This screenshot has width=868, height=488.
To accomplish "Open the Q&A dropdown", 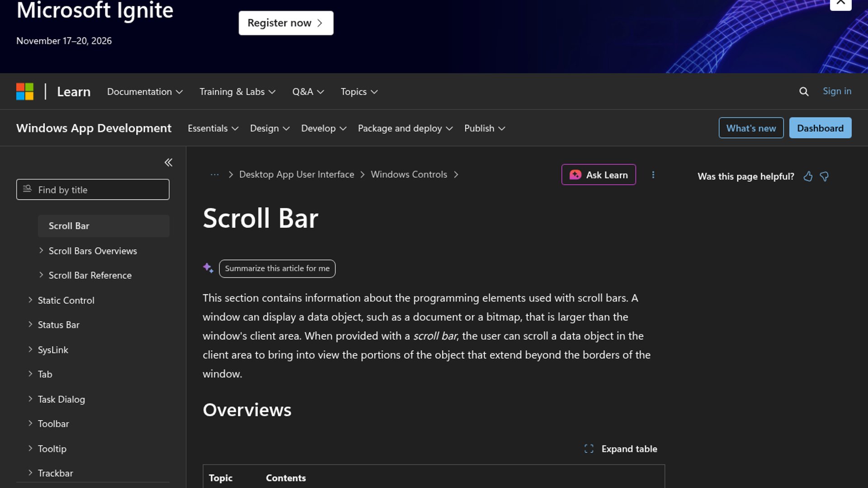I will [308, 92].
